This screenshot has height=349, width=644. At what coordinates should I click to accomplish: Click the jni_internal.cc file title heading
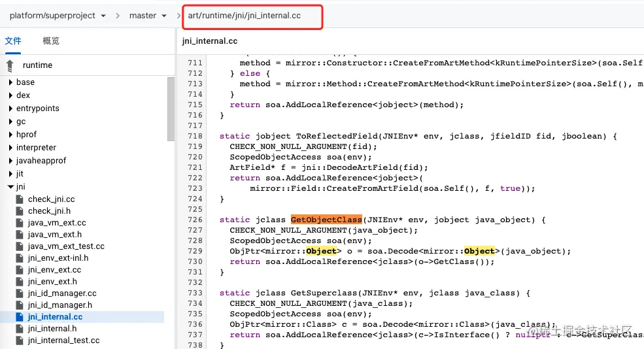click(210, 41)
